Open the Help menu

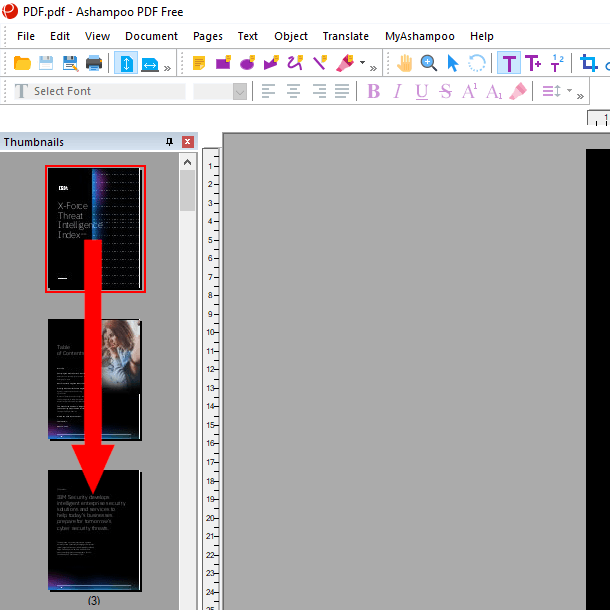(482, 36)
